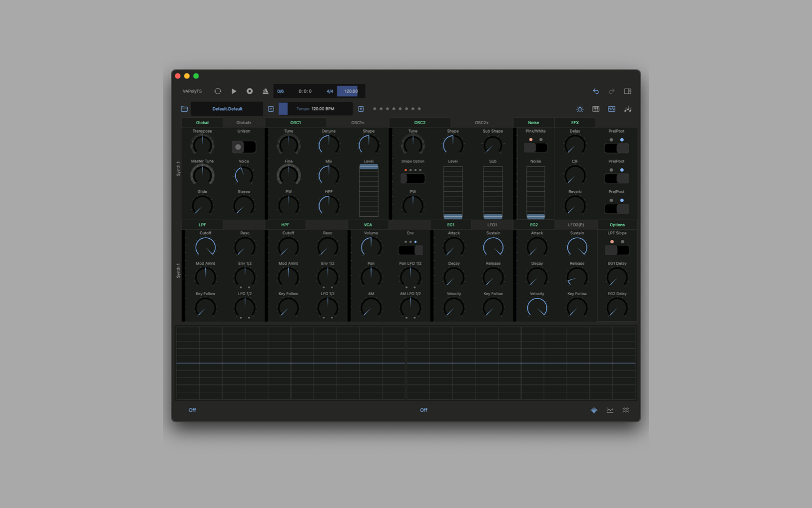Open the preset folder icon
The image size is (812, 508).
point(184,109)
